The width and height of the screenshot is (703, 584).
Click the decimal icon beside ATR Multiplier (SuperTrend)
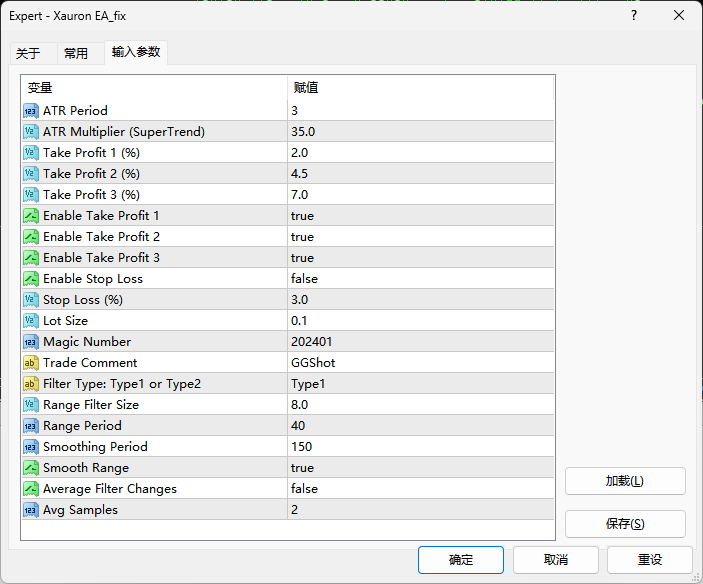[31, 132]
